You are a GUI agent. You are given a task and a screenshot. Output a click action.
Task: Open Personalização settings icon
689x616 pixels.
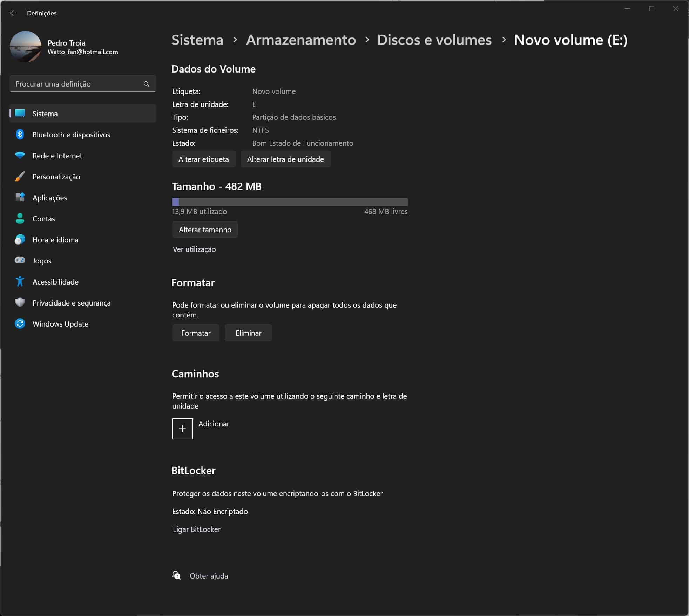tap(20, 176)
